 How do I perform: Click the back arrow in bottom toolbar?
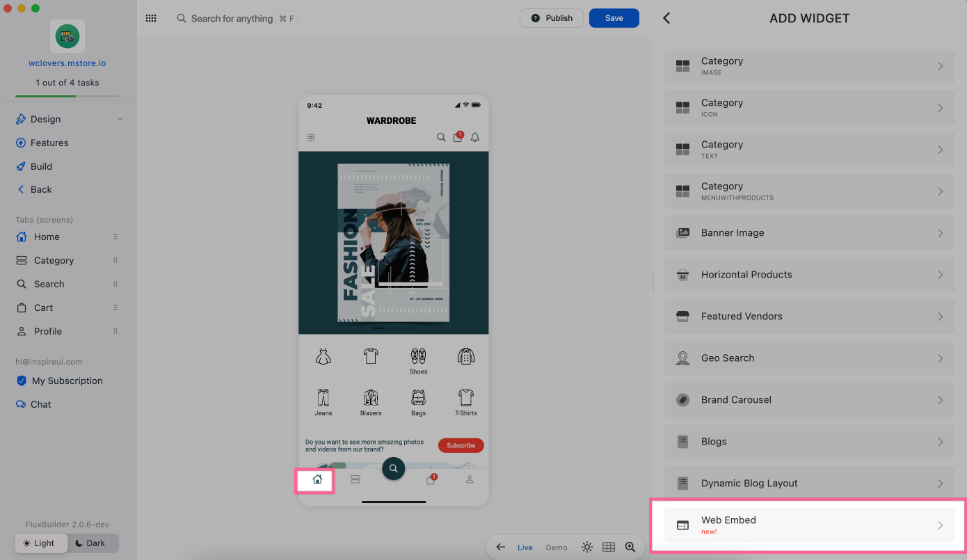click(x=500, y=547)
